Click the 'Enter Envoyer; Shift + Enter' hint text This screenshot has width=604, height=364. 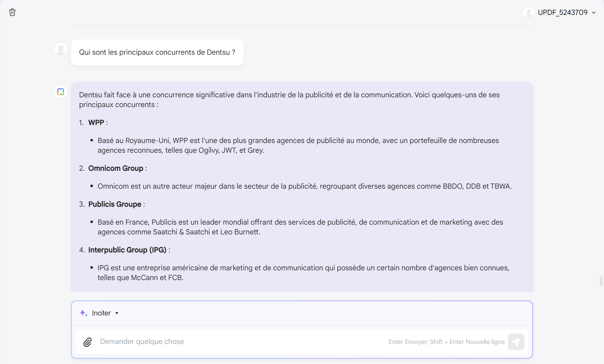447,342
